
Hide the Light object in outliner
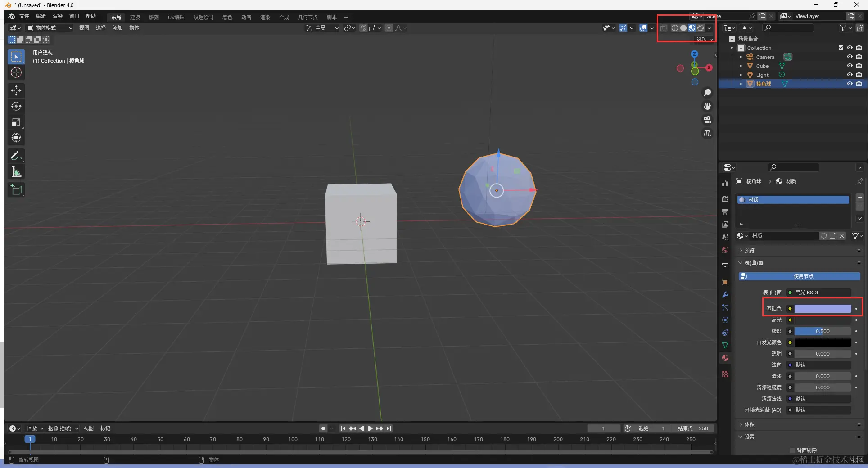pyautogui.click(x=850, y=75)
